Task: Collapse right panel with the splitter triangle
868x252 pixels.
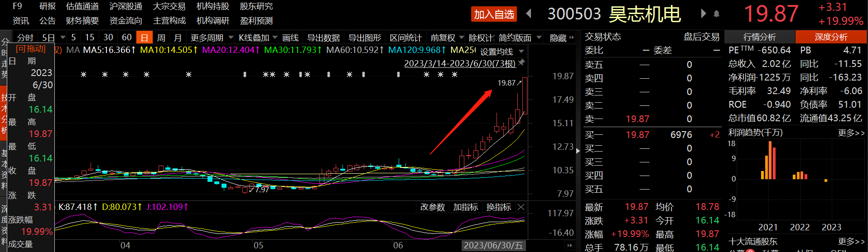Action: click(578, 151)
